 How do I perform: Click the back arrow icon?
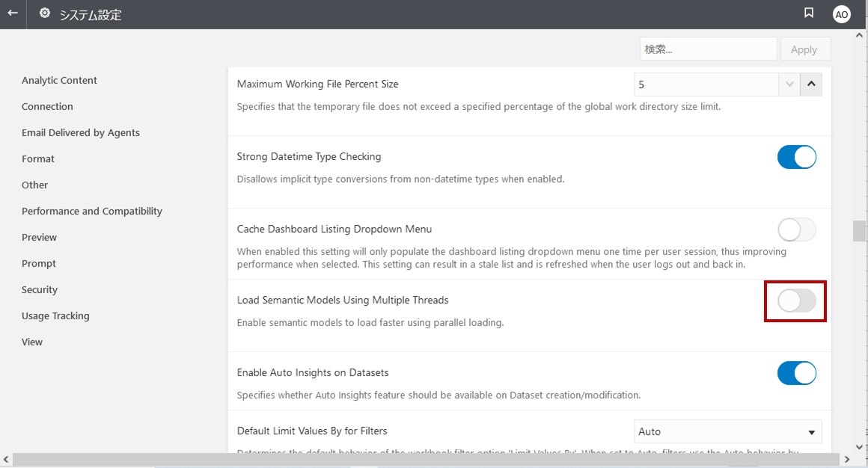click(13, 13)
